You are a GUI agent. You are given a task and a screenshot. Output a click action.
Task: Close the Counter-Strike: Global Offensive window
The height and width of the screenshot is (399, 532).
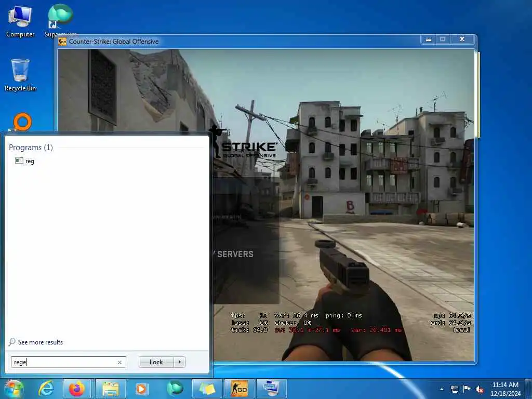(x=462, y=39)
